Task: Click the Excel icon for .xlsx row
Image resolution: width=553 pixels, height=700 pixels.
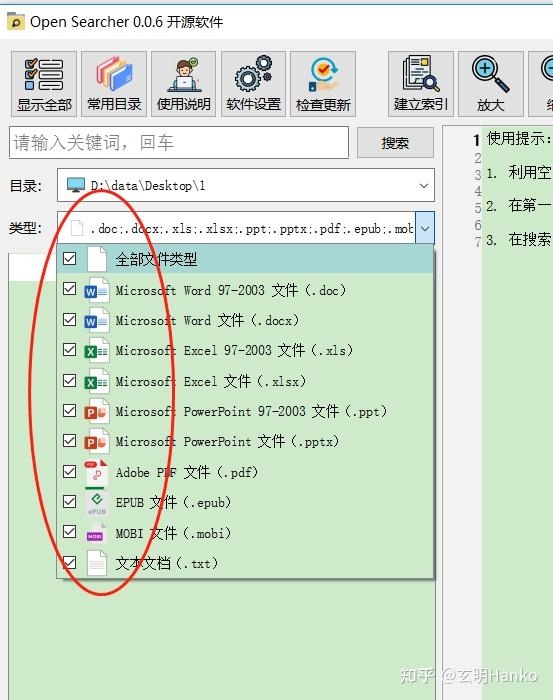Action: click(96, 381)
